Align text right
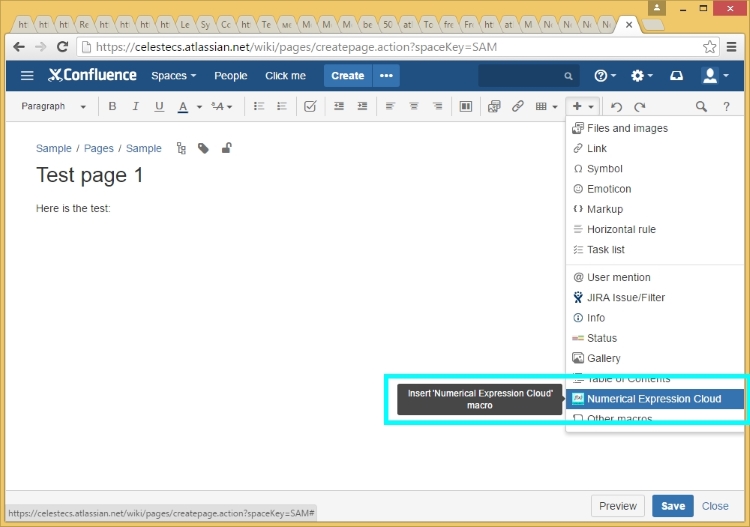 tap(437, 106)
